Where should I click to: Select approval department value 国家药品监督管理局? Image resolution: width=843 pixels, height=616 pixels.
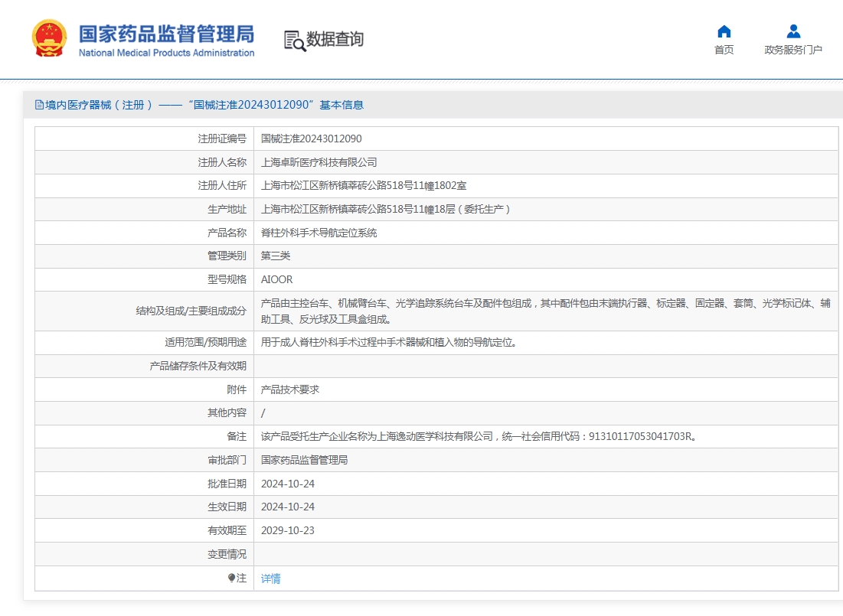(304, 460)
